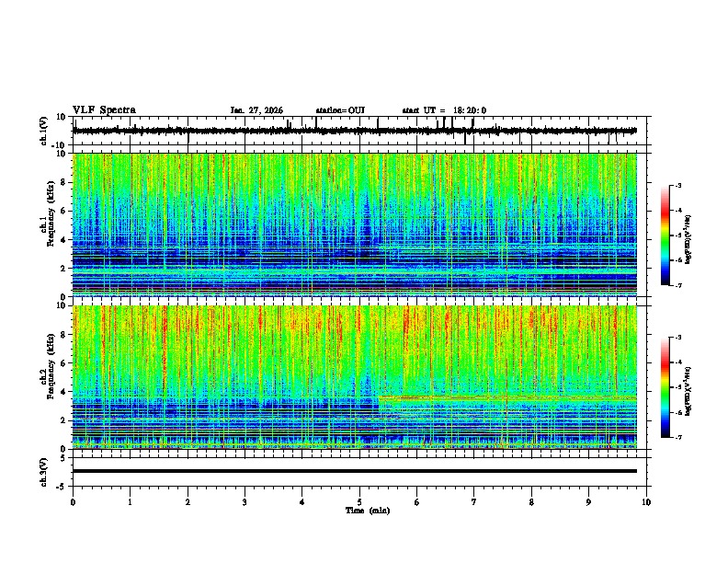
Task: Click the "8" kHz tick on ch.2 frequency axis
Action: 64,335
